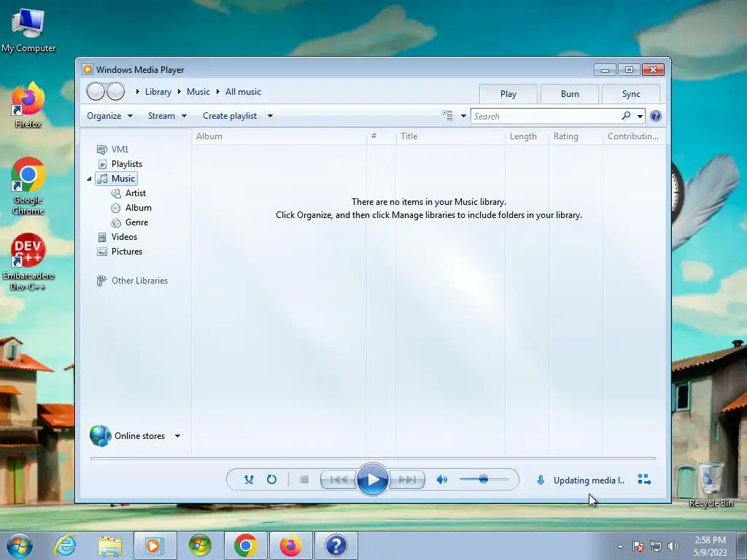Screen dimensions: 747x560
Task: Open the Burn tab
Action: coord(570,94)
